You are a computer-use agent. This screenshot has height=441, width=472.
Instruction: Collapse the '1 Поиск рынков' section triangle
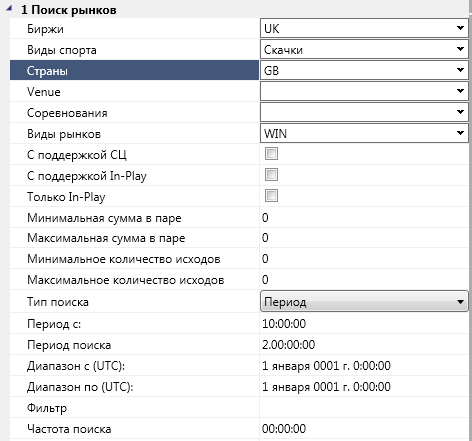[9, 9]
